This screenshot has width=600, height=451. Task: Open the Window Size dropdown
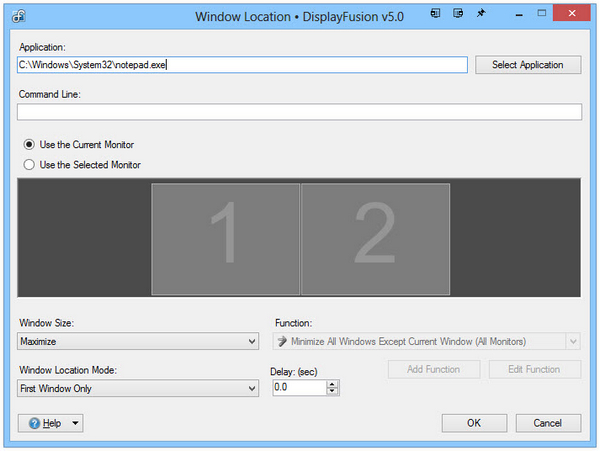pos(138,341)
